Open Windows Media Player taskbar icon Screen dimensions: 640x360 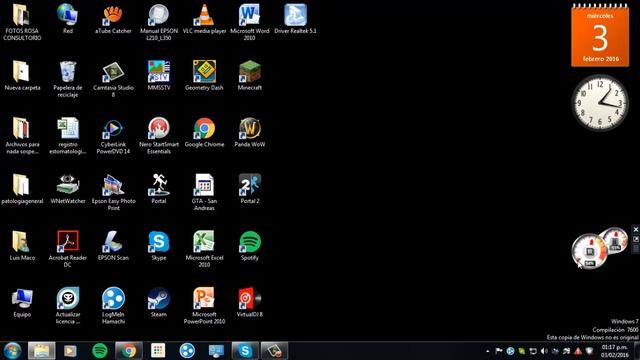point(70,351)
